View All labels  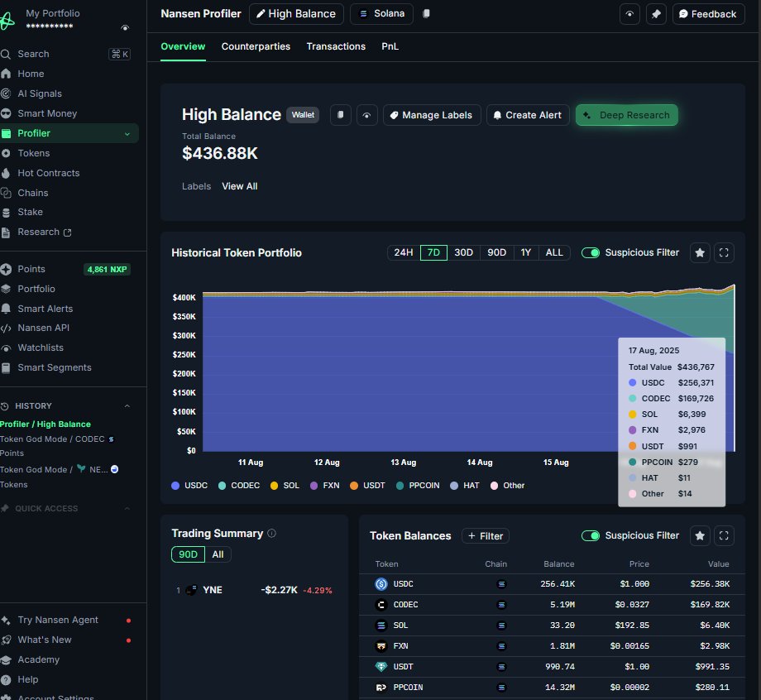(x=240, y=186)
